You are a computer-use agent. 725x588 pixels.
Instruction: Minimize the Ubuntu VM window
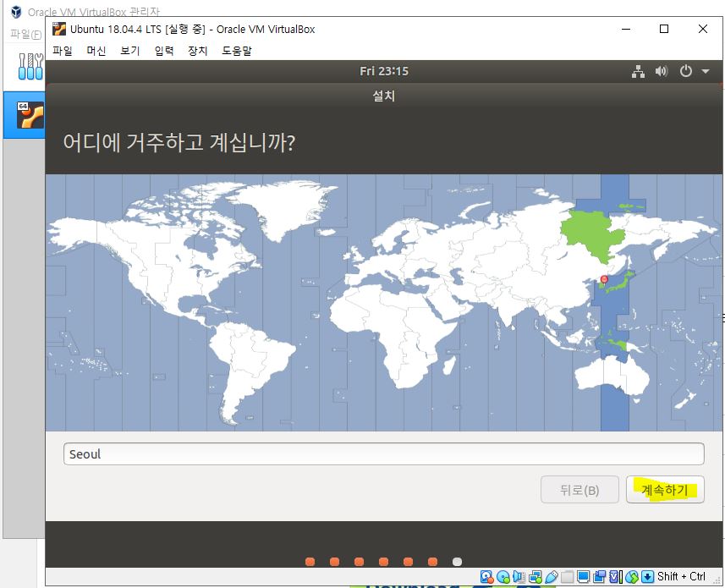[626, 29]
